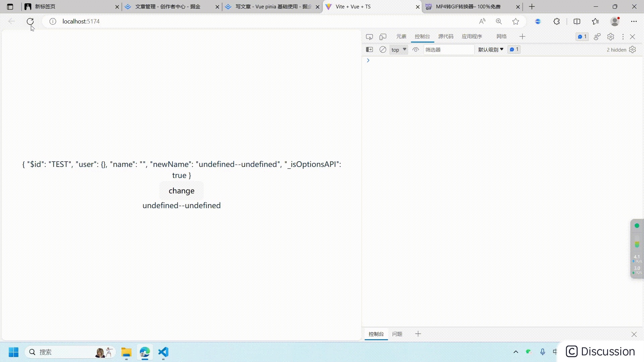Open more DevTools tabs with the plus icon

point(522,37)
